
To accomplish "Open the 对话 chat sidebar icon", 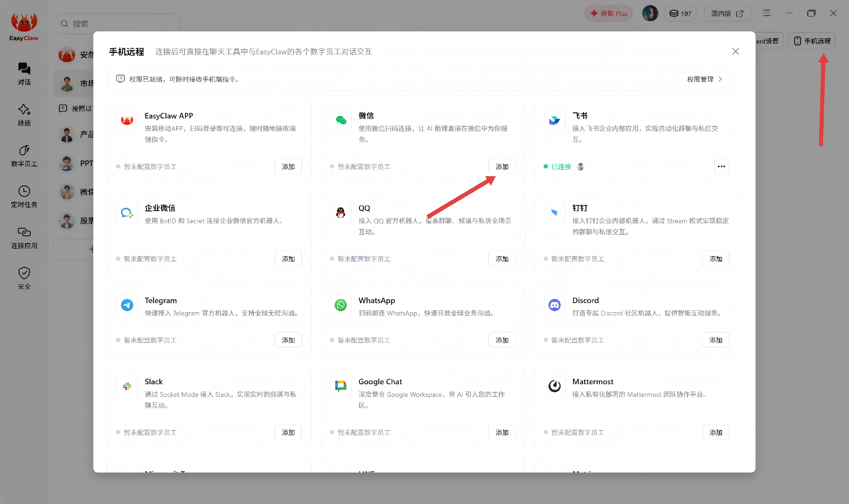I will 24,74.
